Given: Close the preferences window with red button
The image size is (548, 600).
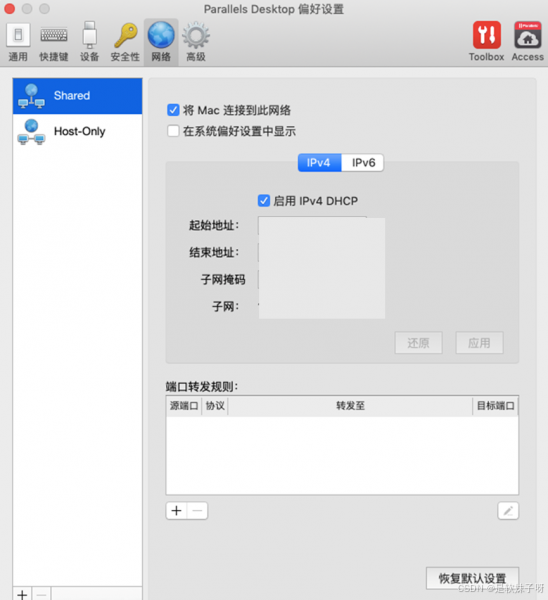Looking at the screenshot, I should 10,9.
